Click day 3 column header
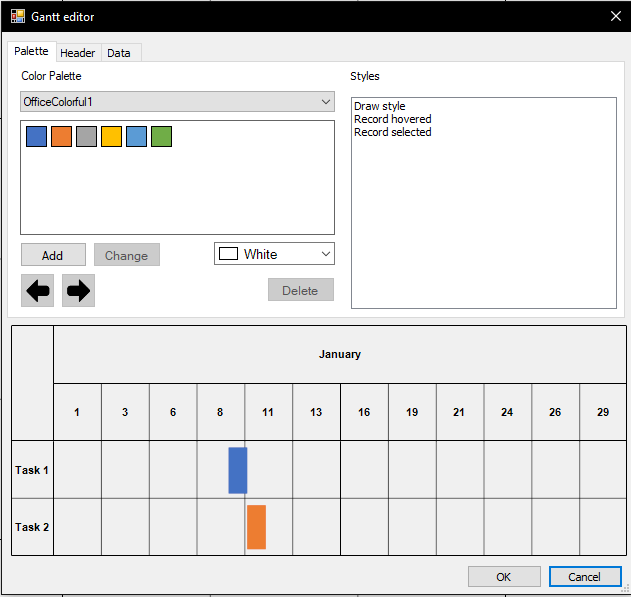The width and height of the screenshot is (631, 597). 125,412
